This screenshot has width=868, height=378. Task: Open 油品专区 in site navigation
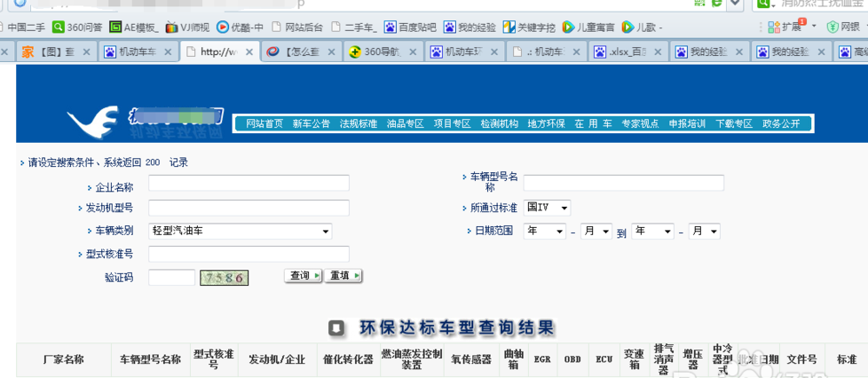coord(406,124)
